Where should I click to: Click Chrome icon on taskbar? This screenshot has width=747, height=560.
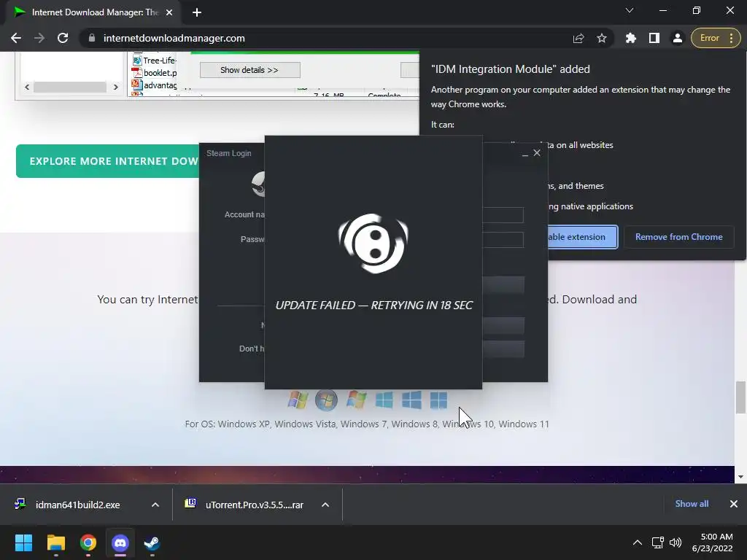coord(88,542)
